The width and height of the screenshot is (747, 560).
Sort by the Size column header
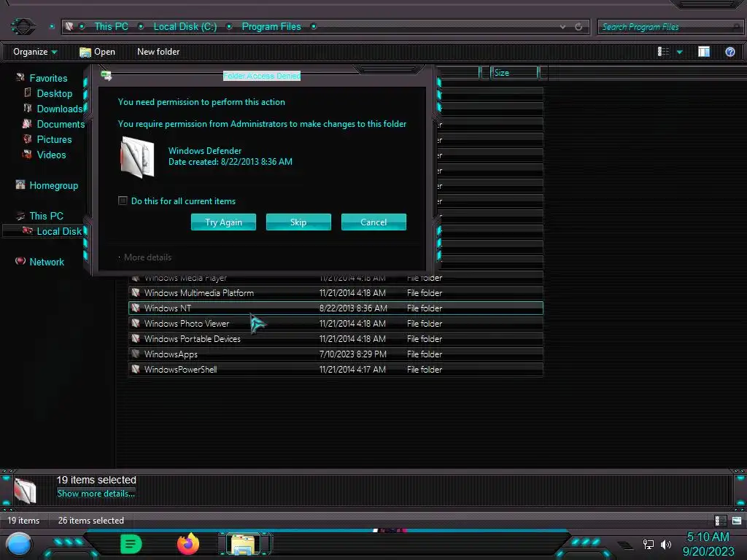coord(514,72)
